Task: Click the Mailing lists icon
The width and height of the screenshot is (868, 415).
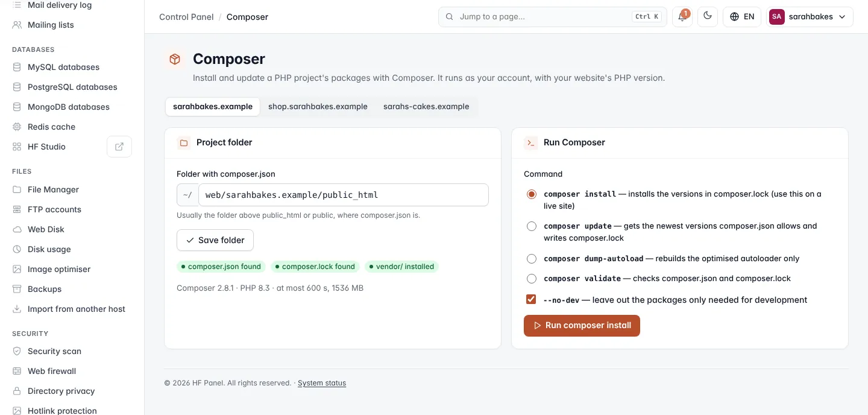Action: pyautogui.click(x=17, y=25)
